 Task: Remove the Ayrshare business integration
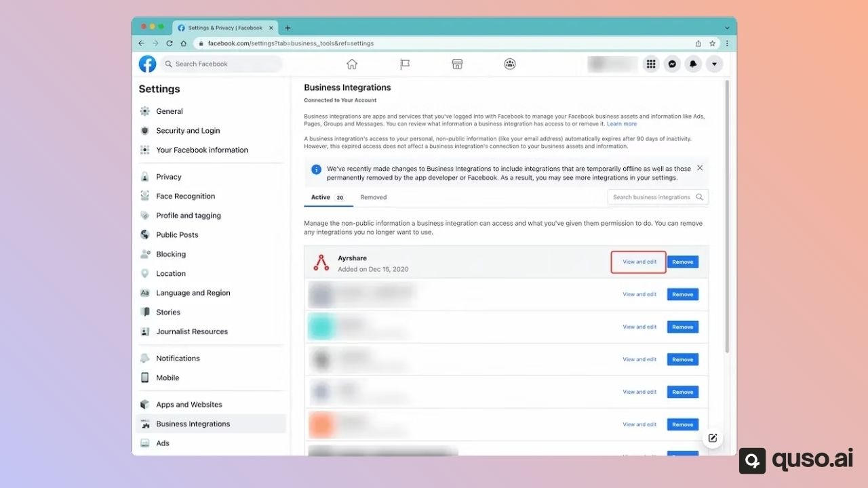683,262
